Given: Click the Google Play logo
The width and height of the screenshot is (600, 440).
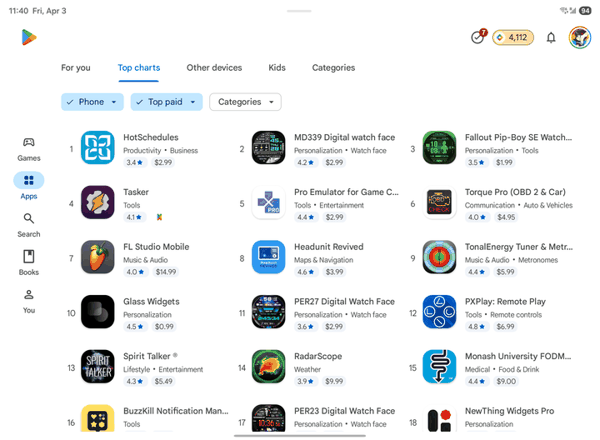Looking at the screenshot, I should pos(29,37).
